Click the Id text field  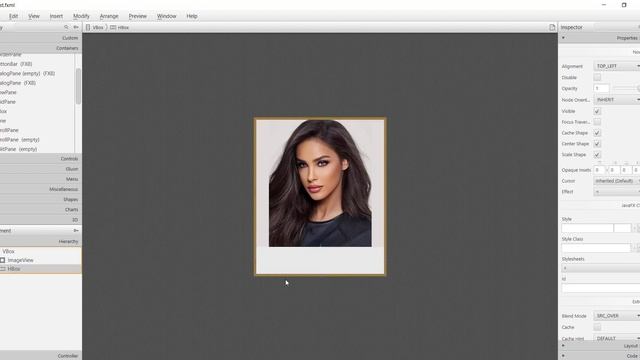coord(601,288)
